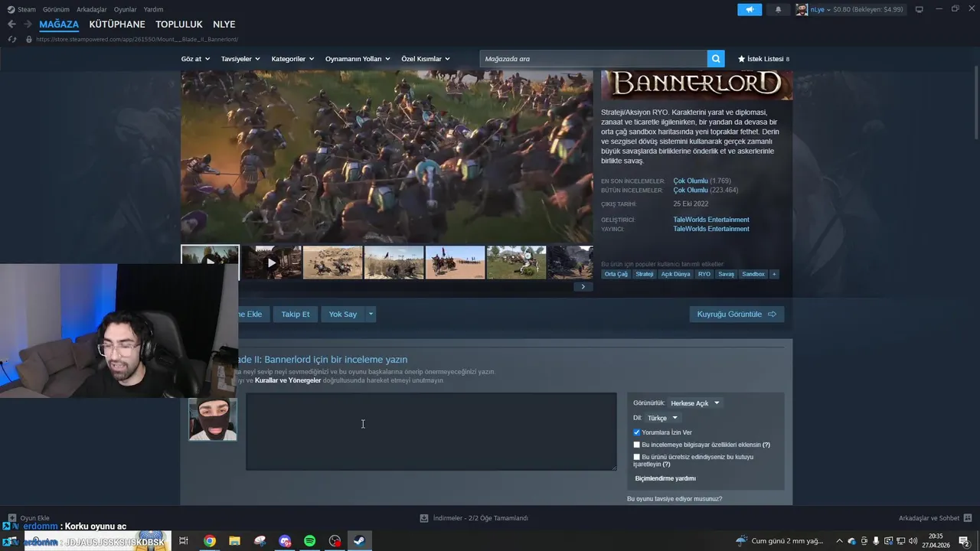Open İstek Listesi wishlist
980x551 pixels.
tap(763, 59)
